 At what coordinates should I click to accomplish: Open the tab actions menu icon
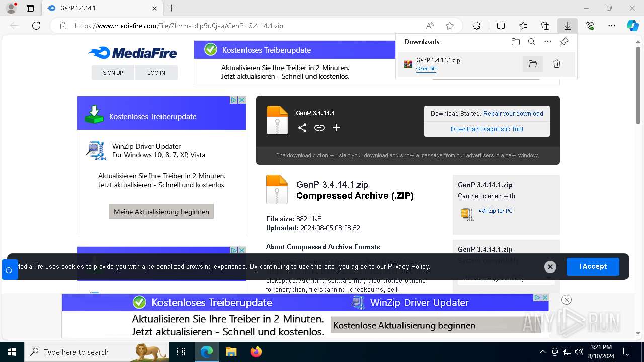pos(30,8)
